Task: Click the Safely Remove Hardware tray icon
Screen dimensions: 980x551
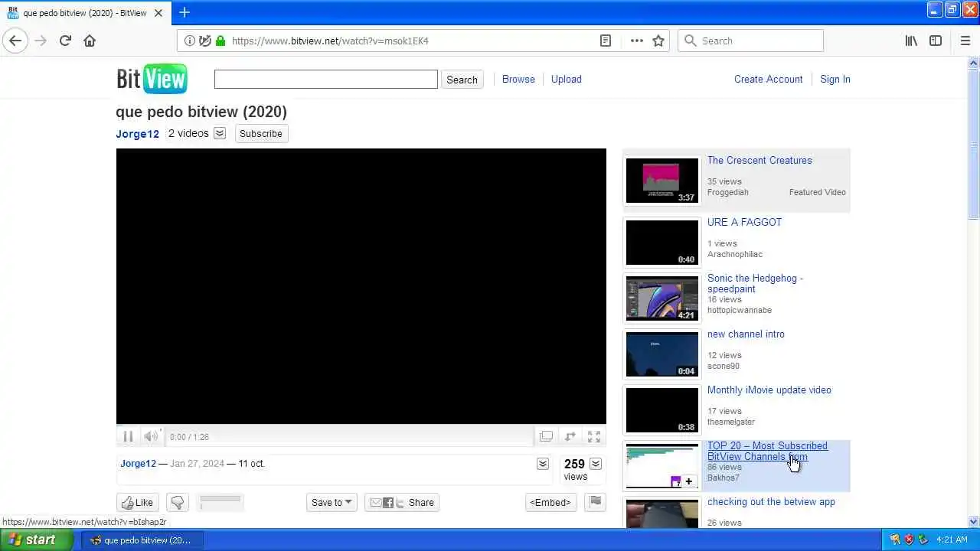Action: (x=923, y=540)
